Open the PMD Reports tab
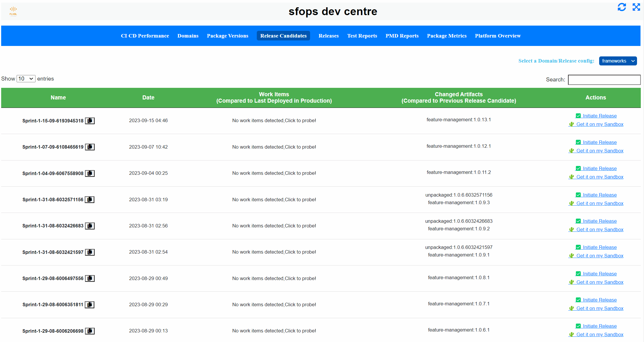Screen dimensions: 644x342 click(402, 36)
